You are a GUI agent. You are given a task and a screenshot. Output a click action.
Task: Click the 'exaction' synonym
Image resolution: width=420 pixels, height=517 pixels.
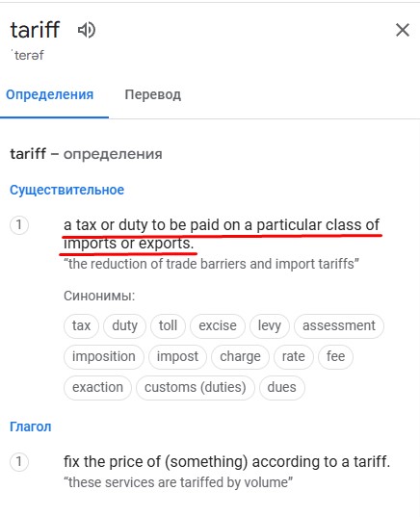point(97,387)
